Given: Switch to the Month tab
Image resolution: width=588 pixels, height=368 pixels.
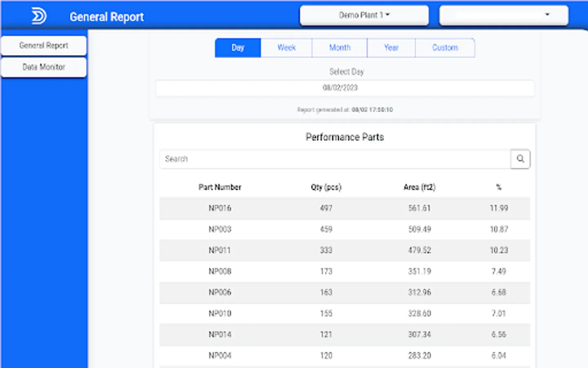Looking at the screenshot, I should coord(340,48).
